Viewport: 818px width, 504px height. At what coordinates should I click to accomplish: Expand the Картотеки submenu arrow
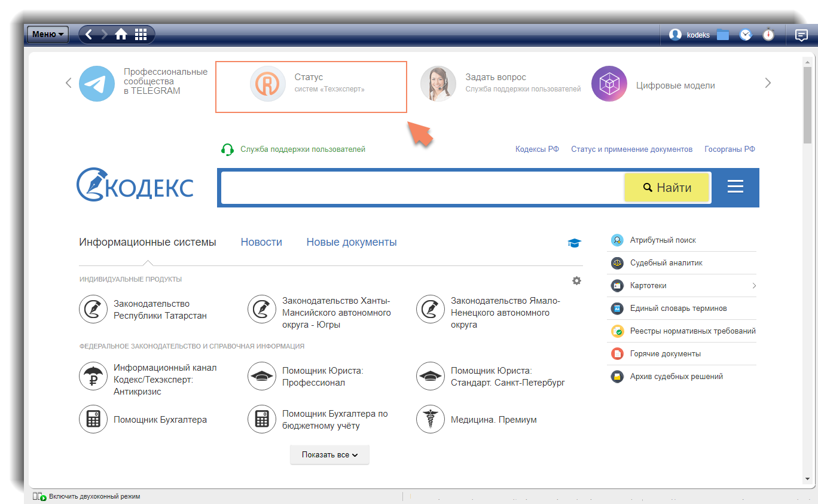pyautogui.click(x=754, y=286)
